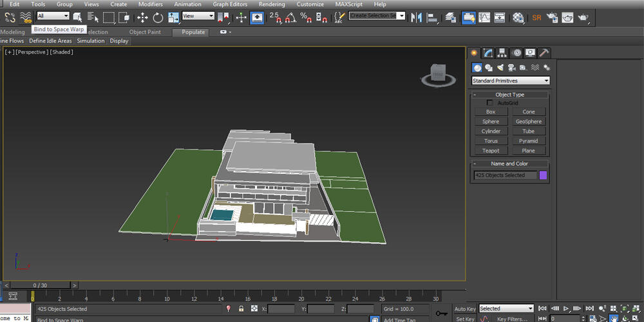
Task: Enable the AutoGrid checkbox
Action: 490,103
